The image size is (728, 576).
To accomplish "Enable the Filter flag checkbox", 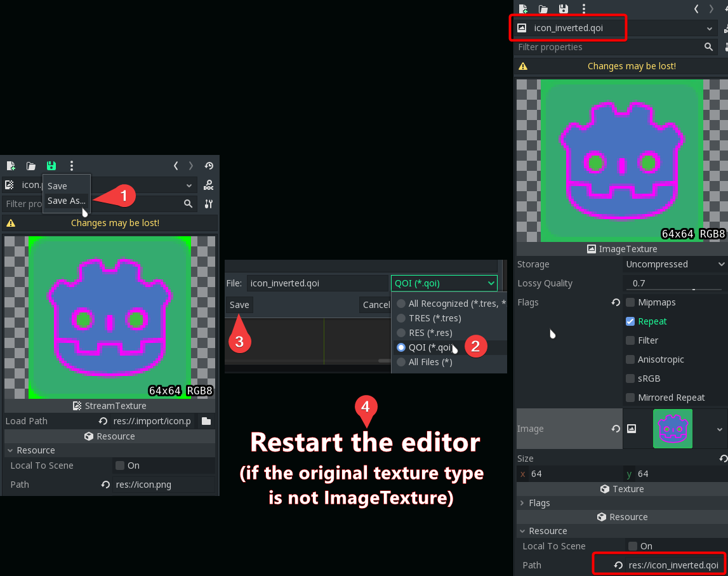I will coord(630,340).
